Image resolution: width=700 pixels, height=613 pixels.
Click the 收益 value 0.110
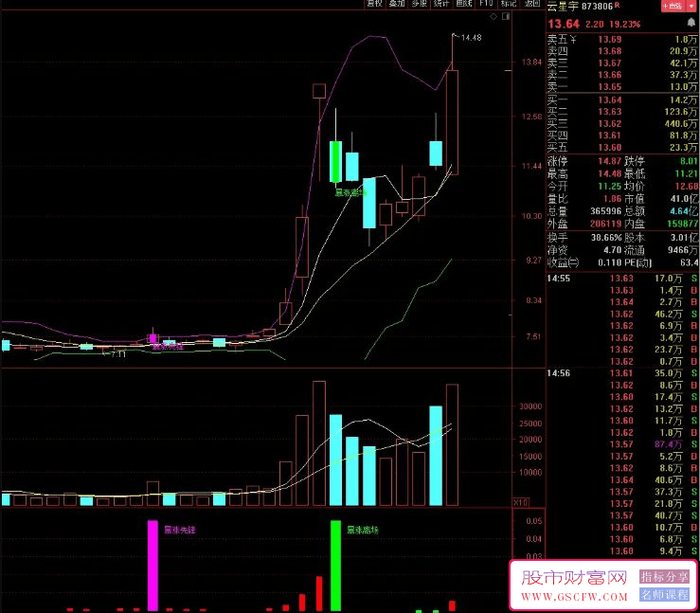click(610, 262)
